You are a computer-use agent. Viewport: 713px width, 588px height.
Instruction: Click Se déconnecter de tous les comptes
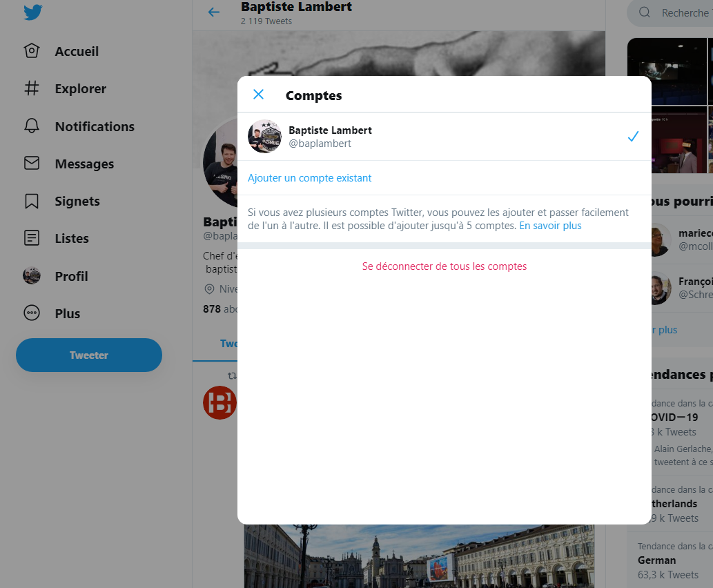click(444, 266)
